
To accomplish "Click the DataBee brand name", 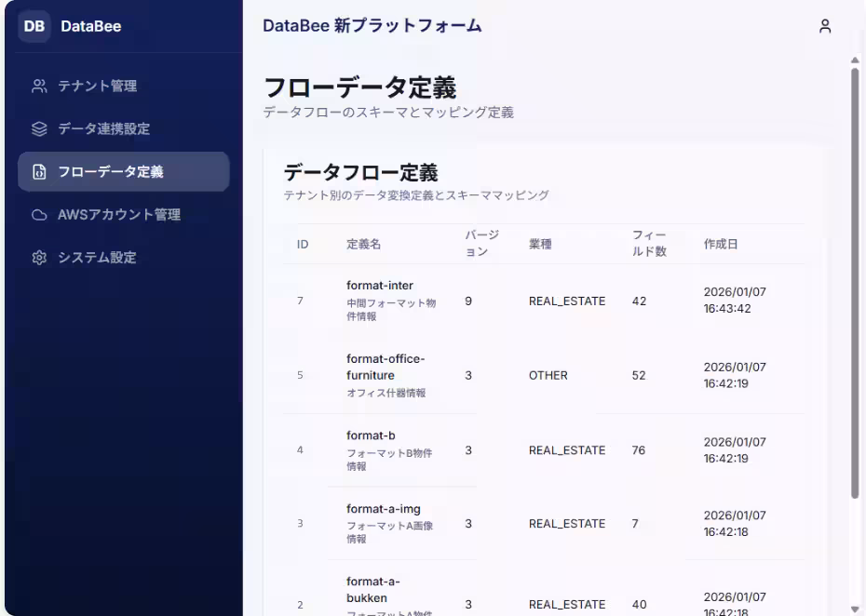I will coord(90,26).
